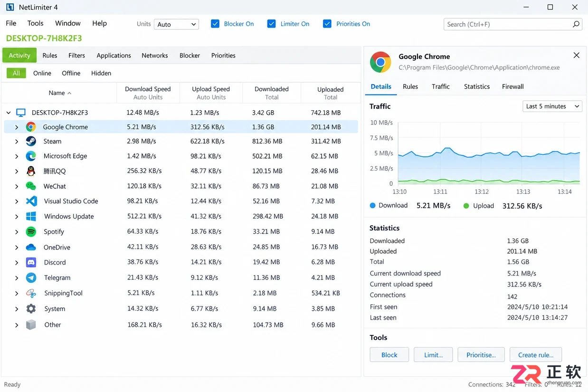Viewport: 588px width, 392px height.
Task: Click the Block button
Action: point(389,355)
